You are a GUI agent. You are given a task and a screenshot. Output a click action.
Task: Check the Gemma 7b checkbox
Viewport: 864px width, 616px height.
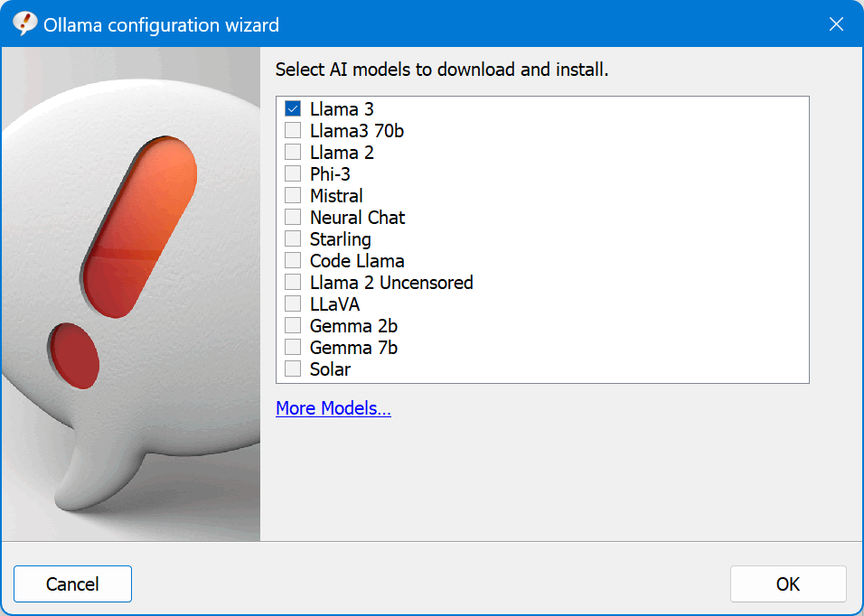pyautogui.click(x=293, y=348)
